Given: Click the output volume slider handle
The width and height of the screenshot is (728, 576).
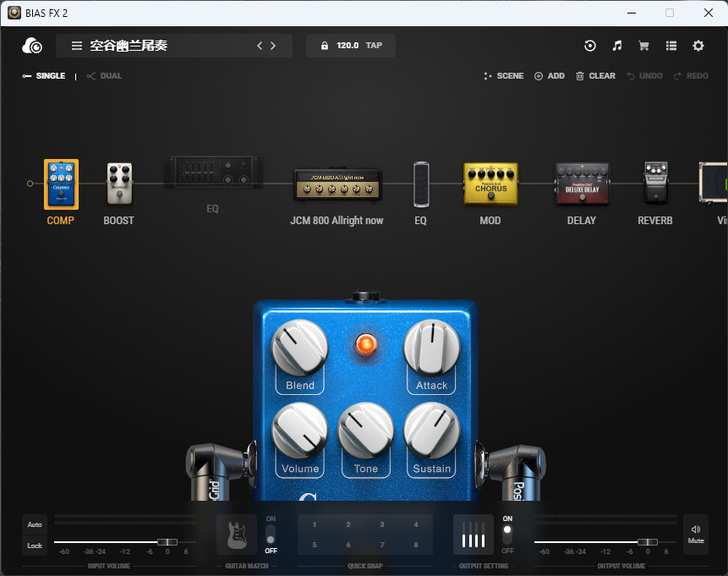Looking at the screenshot, I should (x=647, y=542).
